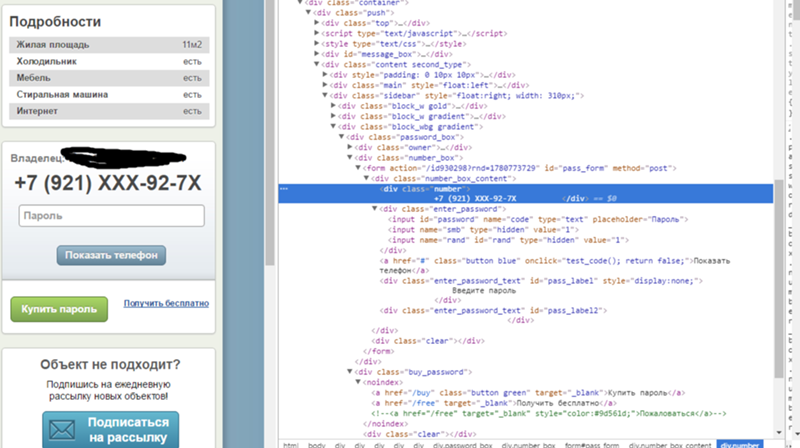Screen dimensions: 800x448
Task: Select the input id="password" element row
Action: [538, 219]
